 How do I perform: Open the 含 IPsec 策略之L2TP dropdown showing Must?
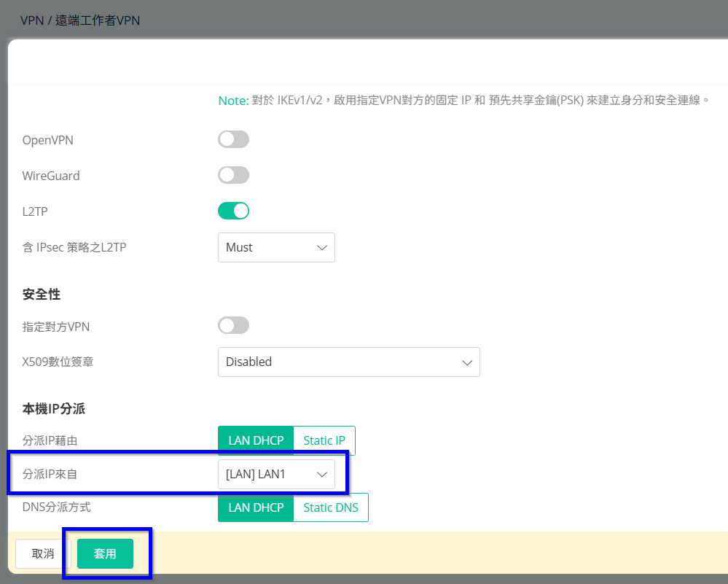276,248
